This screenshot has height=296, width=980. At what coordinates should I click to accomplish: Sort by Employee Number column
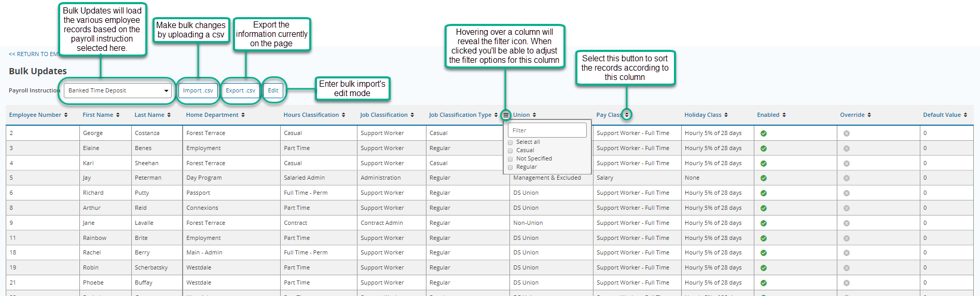click(x=66, y=115)
